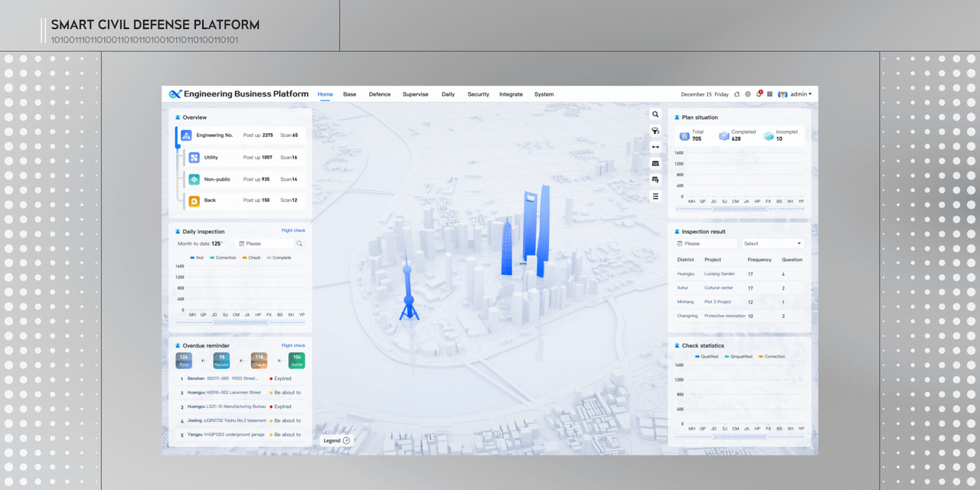The image size is (980, 490).
Task: Click the Engineering Business Platform logo icon
Action: (175, 94)
